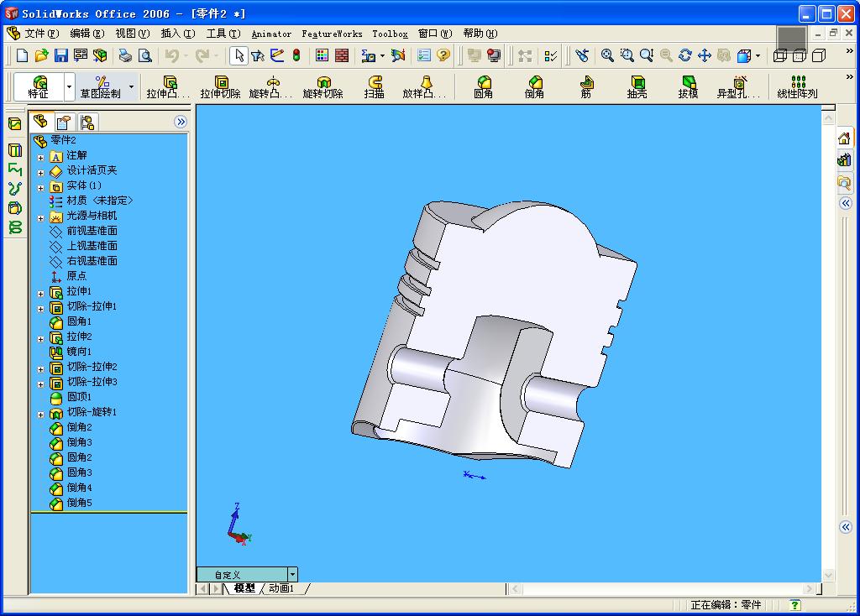Image resolution: width=860 pixels, height=616 pixels.
Task: Switch to hidden lines removed display
Action: click(819, 55)
